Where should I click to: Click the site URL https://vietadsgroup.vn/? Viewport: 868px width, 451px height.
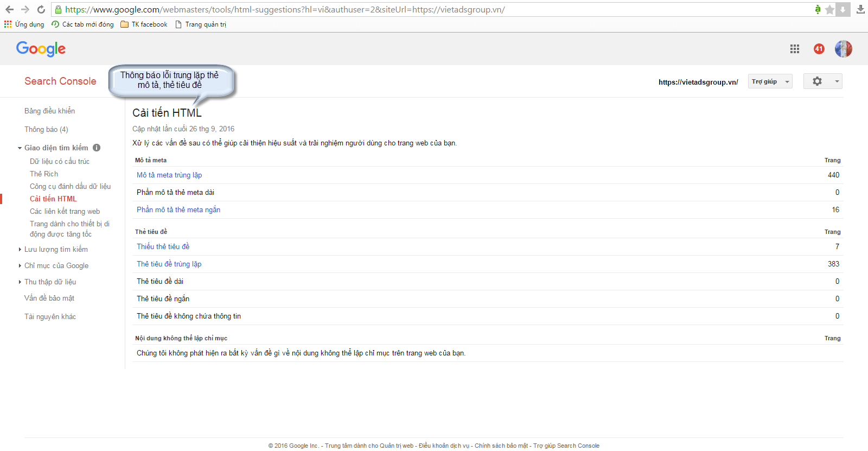click(698, 82)
